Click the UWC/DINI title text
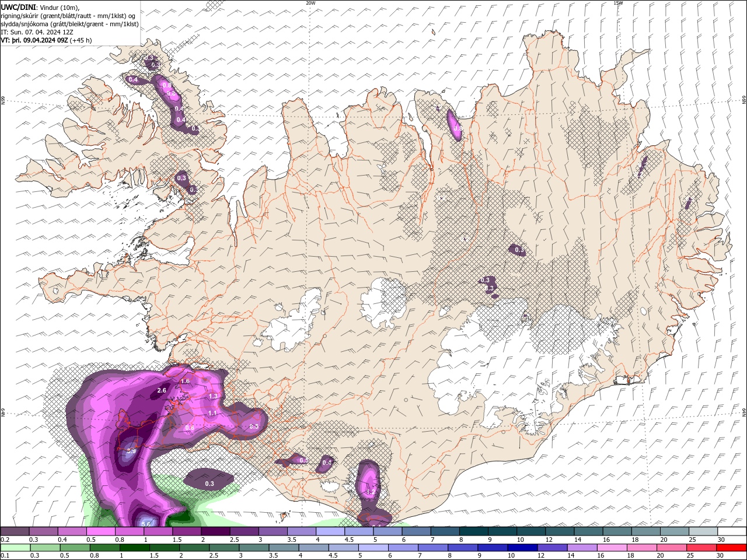Screen dimensions: 747x560 [19, 7]
